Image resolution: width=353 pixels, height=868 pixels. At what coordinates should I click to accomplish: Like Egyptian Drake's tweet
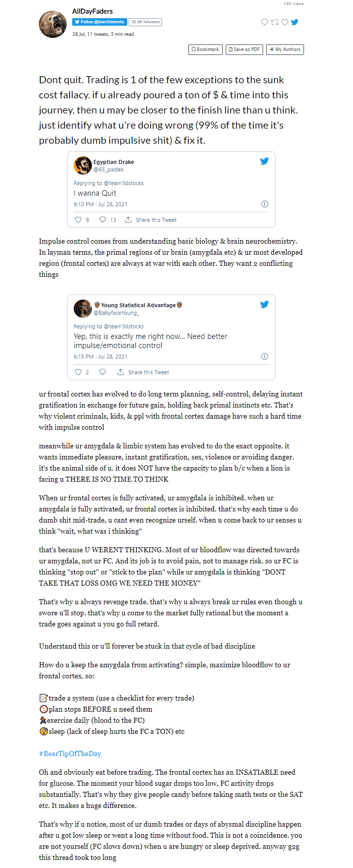point(78,220)
